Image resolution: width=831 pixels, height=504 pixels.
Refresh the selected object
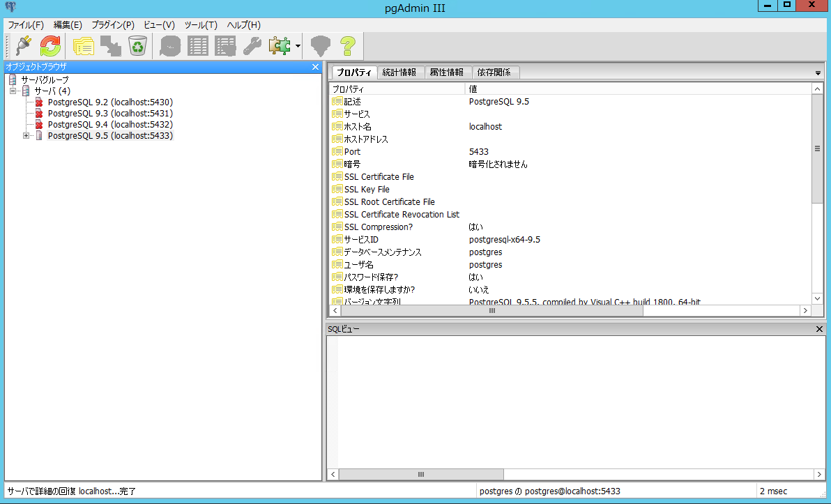click(49, 45)
